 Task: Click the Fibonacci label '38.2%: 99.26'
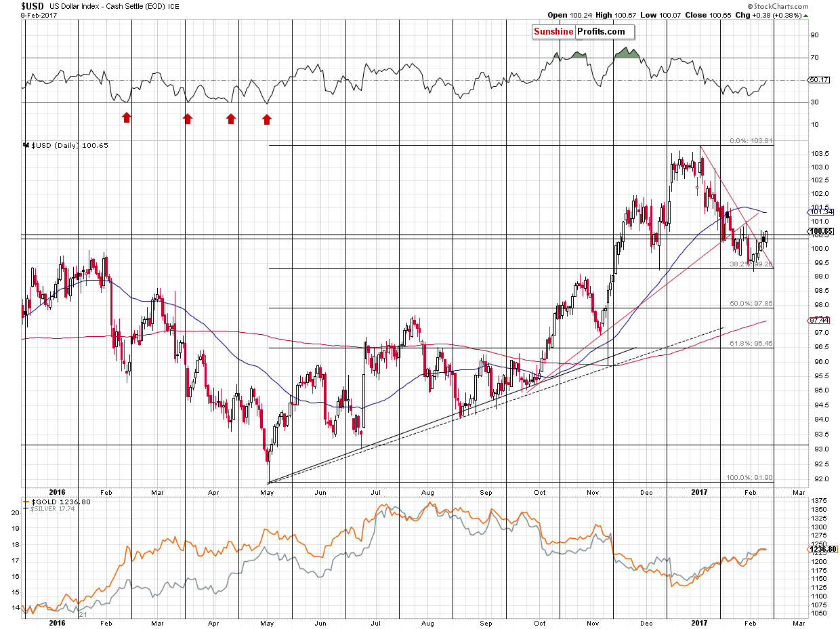coord(752,264)
